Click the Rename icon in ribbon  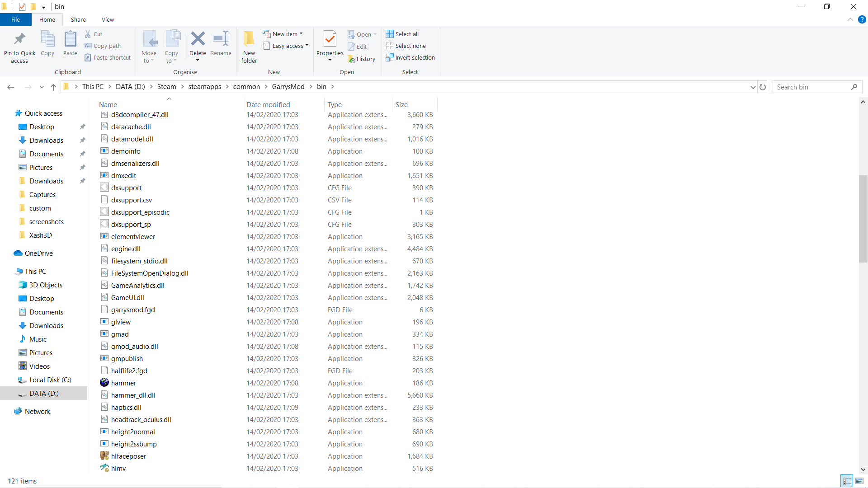click(221, 39)
